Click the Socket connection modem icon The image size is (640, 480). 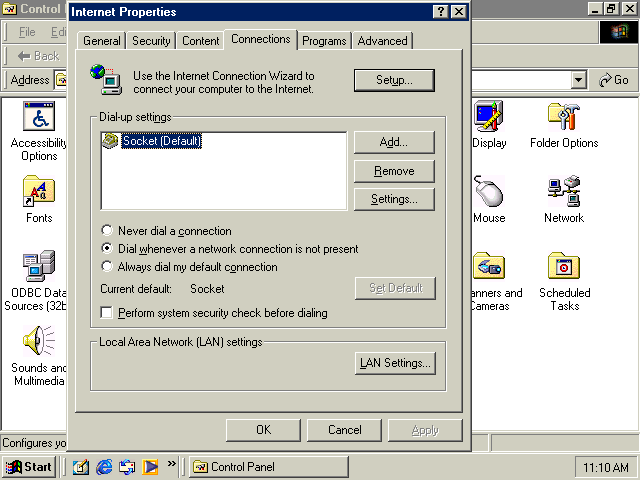[x=110, y=141]
